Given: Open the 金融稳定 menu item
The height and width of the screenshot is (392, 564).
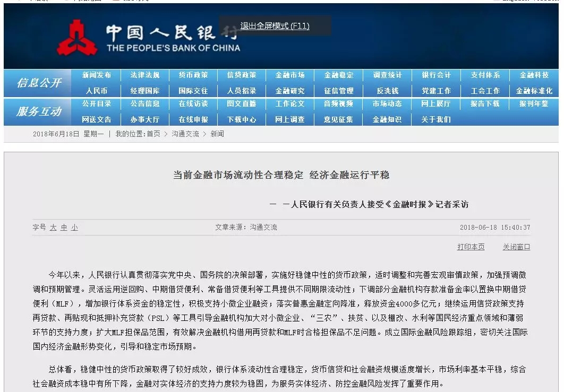Looking at the screenshot, I should pos(339,75).
